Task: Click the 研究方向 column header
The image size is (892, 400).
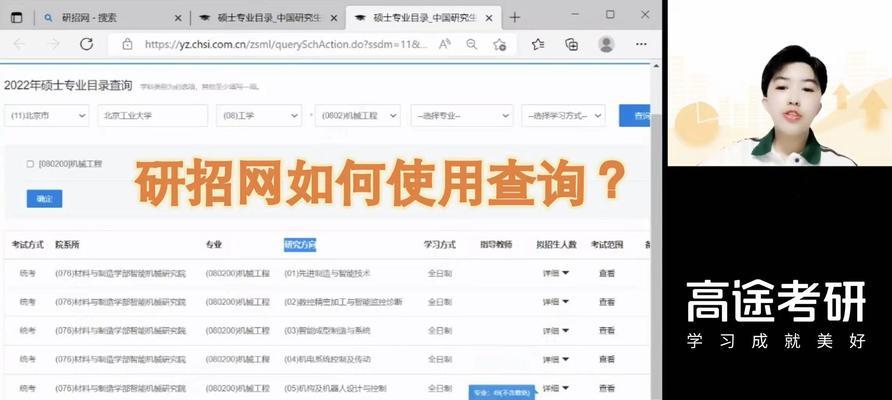Action: [x=300, y=245]
